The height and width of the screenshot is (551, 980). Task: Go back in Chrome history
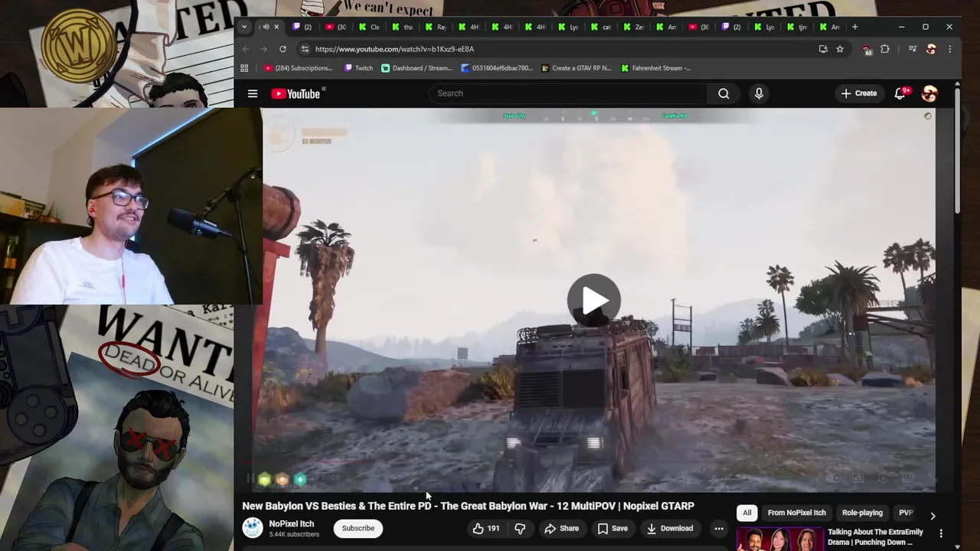tap(246, 49)
